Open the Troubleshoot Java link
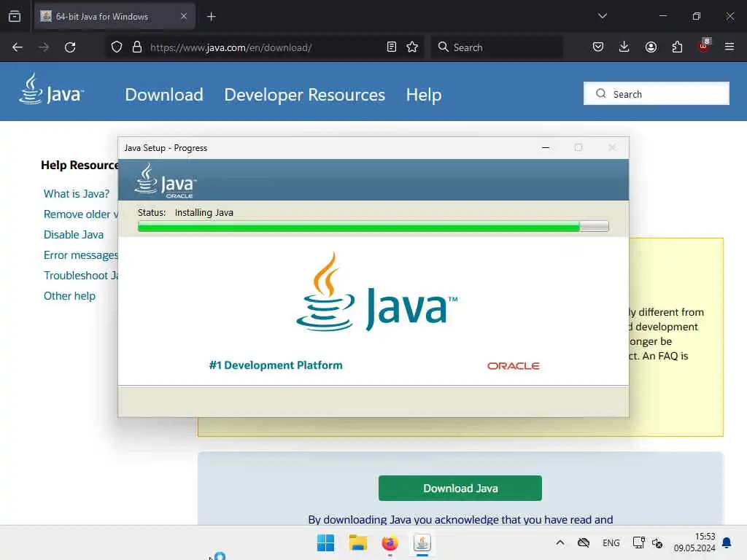This screenshot has width=747, height=560. 80,276
